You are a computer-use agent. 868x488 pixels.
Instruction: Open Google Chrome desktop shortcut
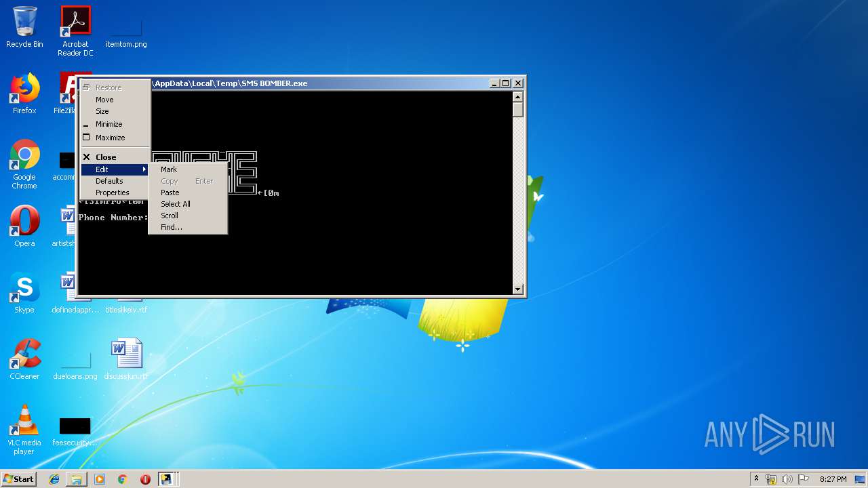click(24, 164)
